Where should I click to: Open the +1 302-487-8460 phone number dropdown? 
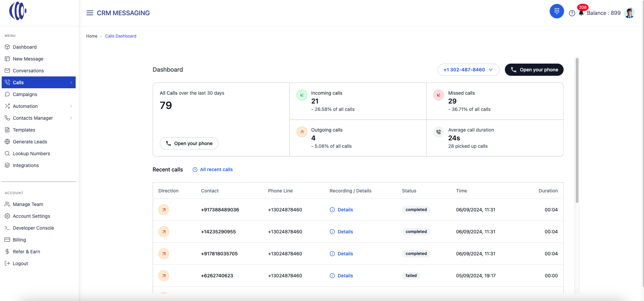click(468, 70)
